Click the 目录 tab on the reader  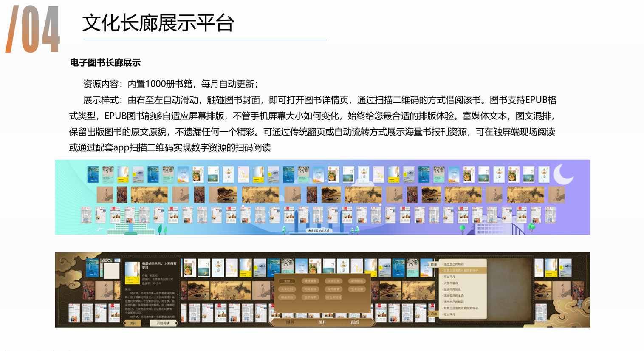tap(433, 264)
